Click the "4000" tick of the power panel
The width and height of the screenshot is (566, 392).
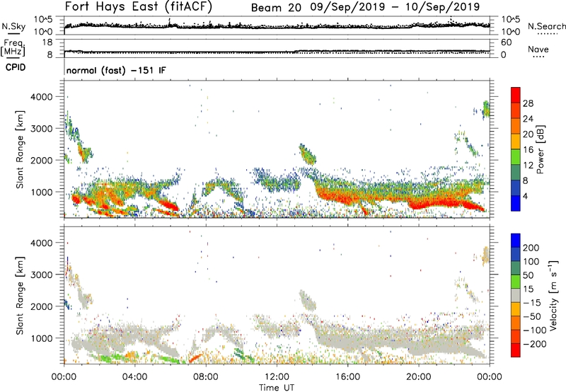click(x=41, y=97)
